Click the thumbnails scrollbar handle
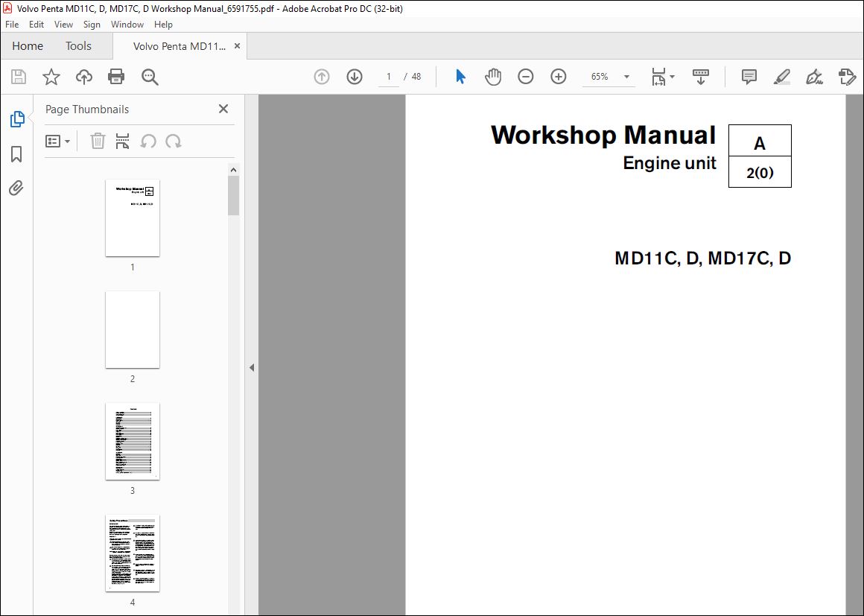This screenshot has height=616, width=864. click(234, 196)
